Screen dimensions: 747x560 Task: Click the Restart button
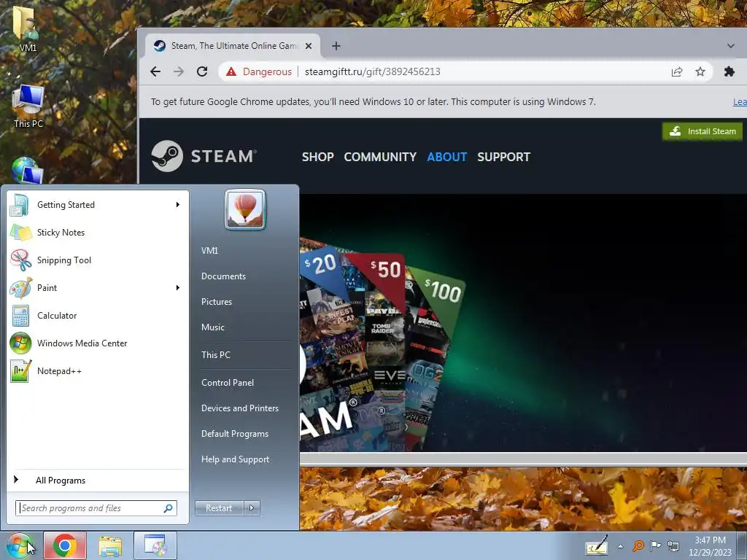click(x=219, y=508)
